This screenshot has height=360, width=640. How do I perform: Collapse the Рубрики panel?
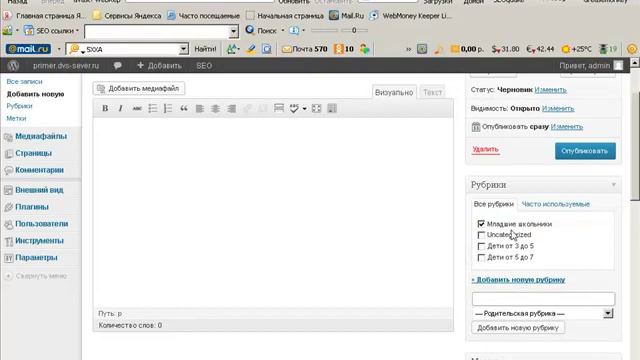613,185
